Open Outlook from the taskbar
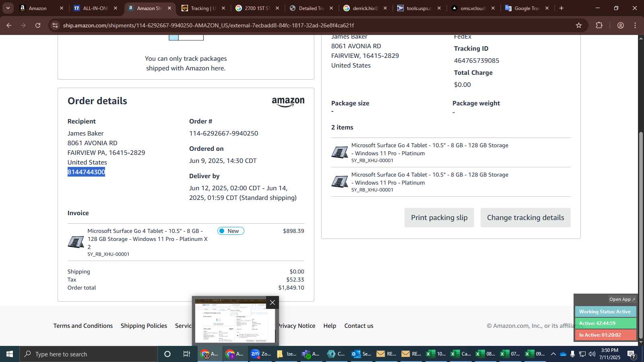The height and width of the screenshot is (362, 644). point(361,354)
